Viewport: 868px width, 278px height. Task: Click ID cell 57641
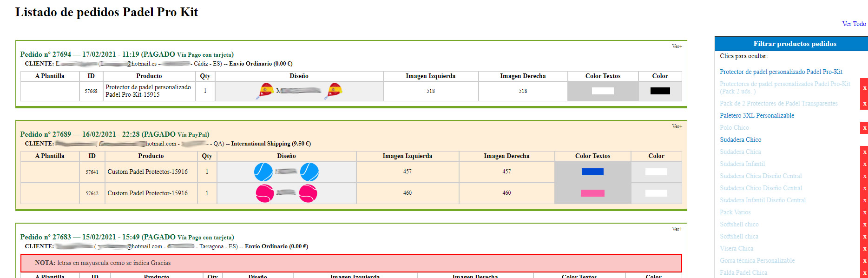[92, 172]
